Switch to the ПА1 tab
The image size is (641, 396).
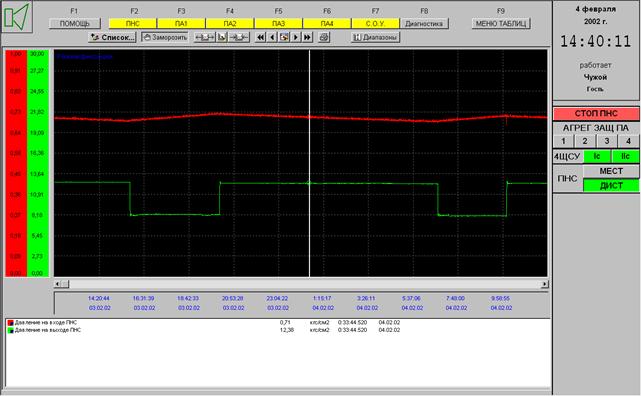coord(181,24)
